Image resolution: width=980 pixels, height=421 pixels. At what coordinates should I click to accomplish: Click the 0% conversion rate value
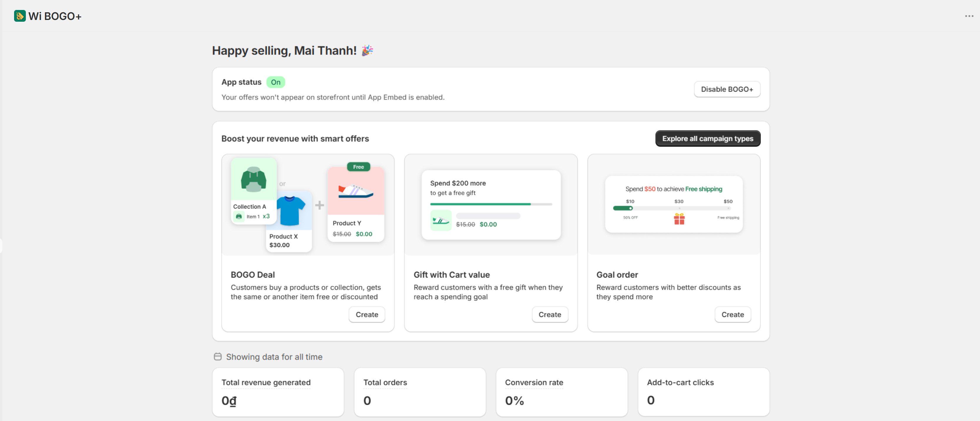pos(514,400)
